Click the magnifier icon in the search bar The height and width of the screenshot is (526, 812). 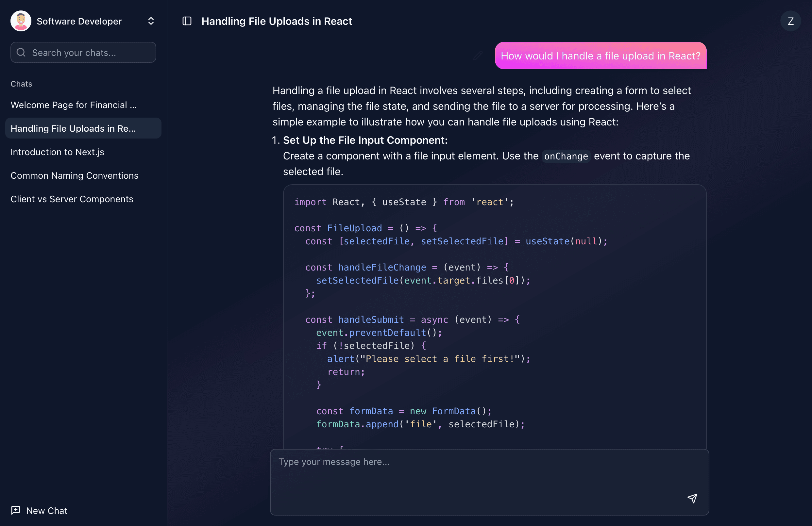coord(21,52)
